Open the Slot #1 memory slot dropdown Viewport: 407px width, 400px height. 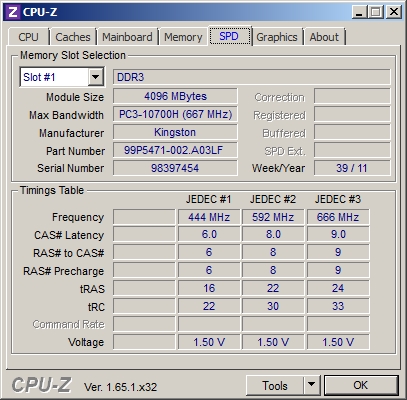(62, 77)
